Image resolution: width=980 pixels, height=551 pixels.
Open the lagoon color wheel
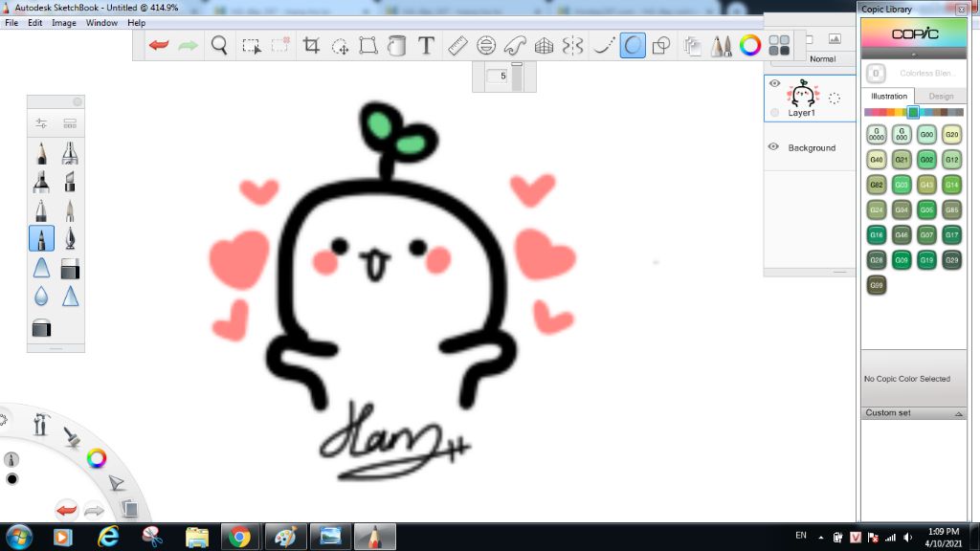[x=97, y=458]
